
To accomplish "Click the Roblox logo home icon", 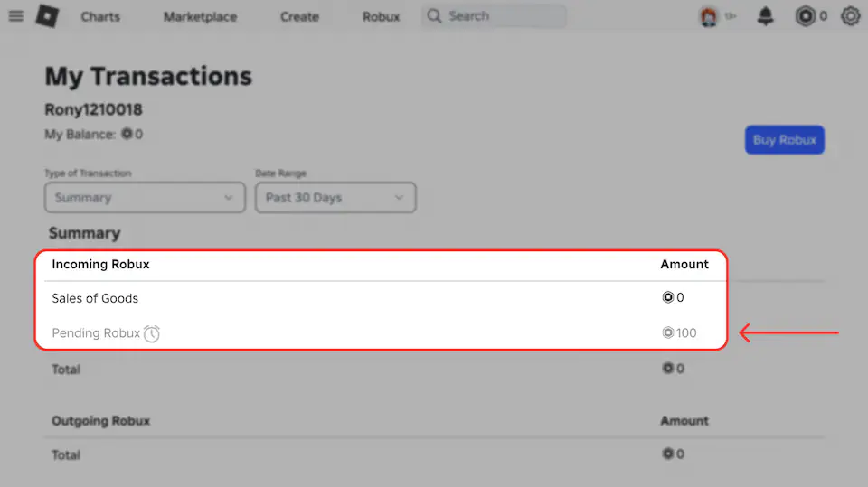I will 47,16.
